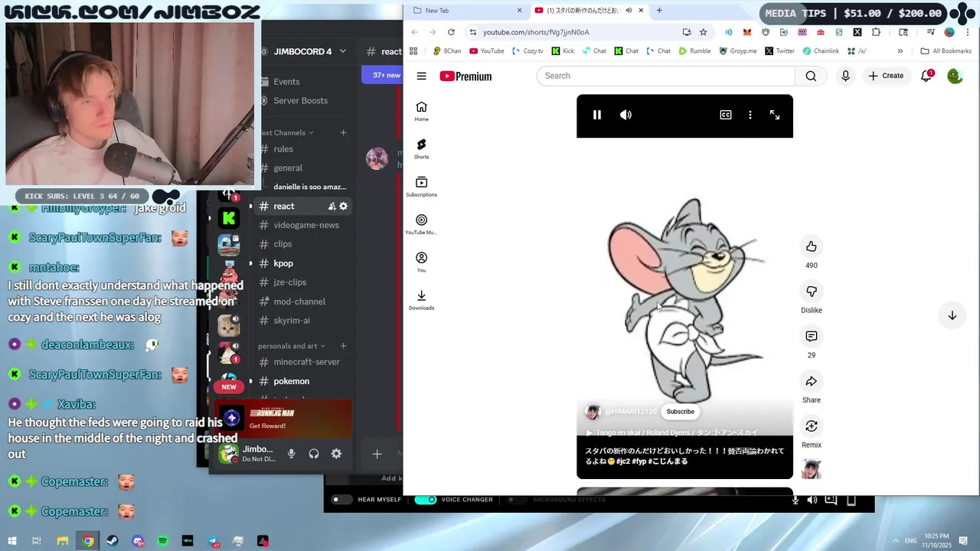The width and height of the screenshot is (980, 551).
Task: Click the Remix icon
Action: coord(812,426)
